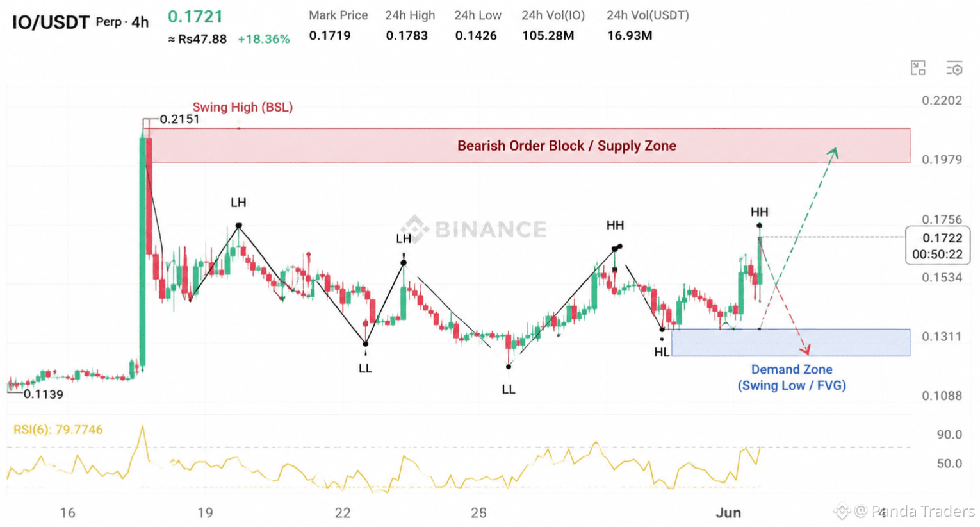This screenshot has height=527, width=980.
Task: Select the ≈ Rs47.88 converted price
Action: [x=197, y=39]
